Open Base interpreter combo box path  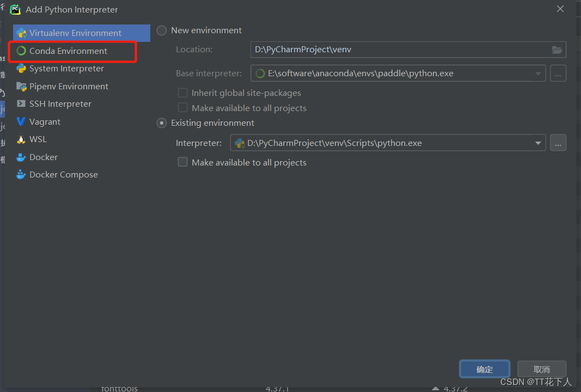[399, 73]
